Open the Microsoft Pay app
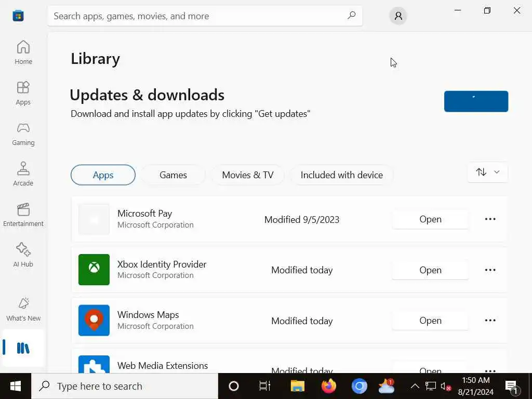This screenshot has height=399, width=532. tap(430, 219)
